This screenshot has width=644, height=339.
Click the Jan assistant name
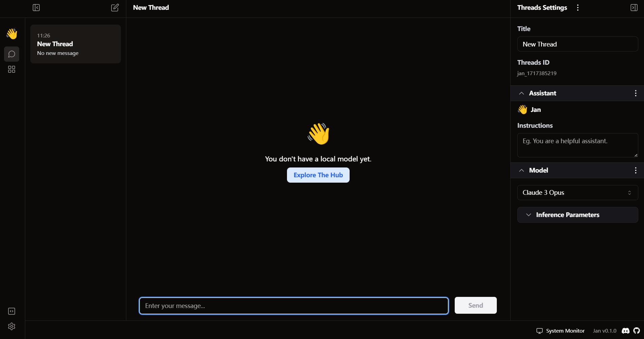(536, 110)
